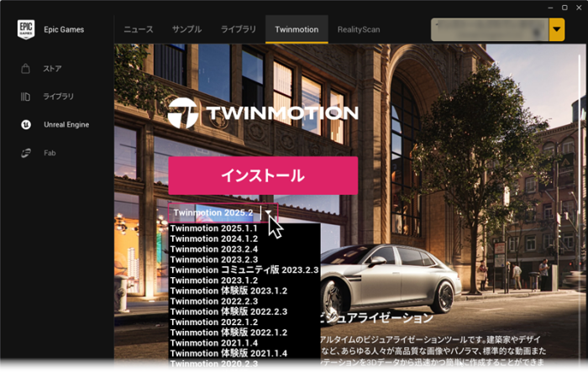Select Twinmotion 2024.1.2 in the list
The height and width of the screenshot is (372, 588).
click(x=213, y=238)
